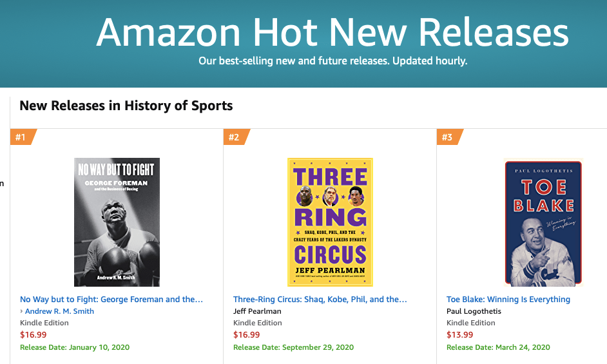Click the Paul Logothetis author name

click(474, 311)
